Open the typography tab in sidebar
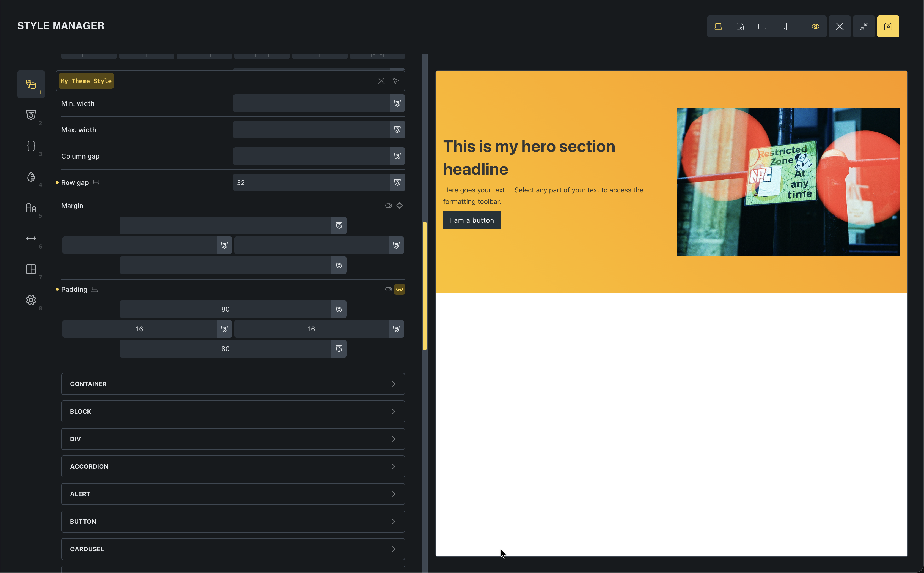Viewport: 924px width, 573px height. point(31,208)
